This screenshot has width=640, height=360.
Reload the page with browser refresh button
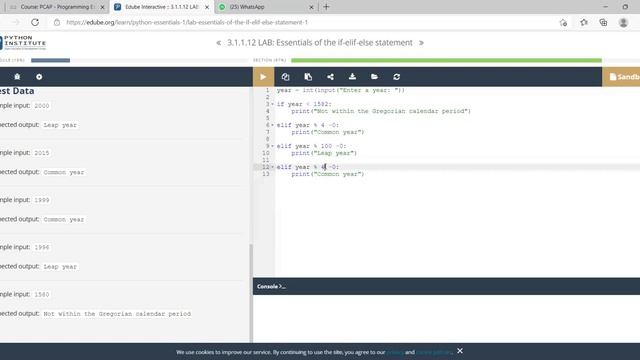tap(35, 22)
